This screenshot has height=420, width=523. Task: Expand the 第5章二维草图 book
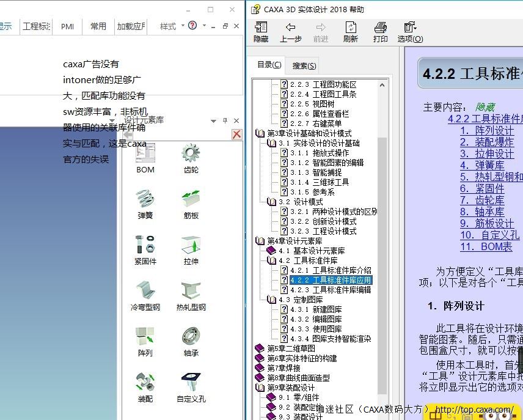pos(260,348)
